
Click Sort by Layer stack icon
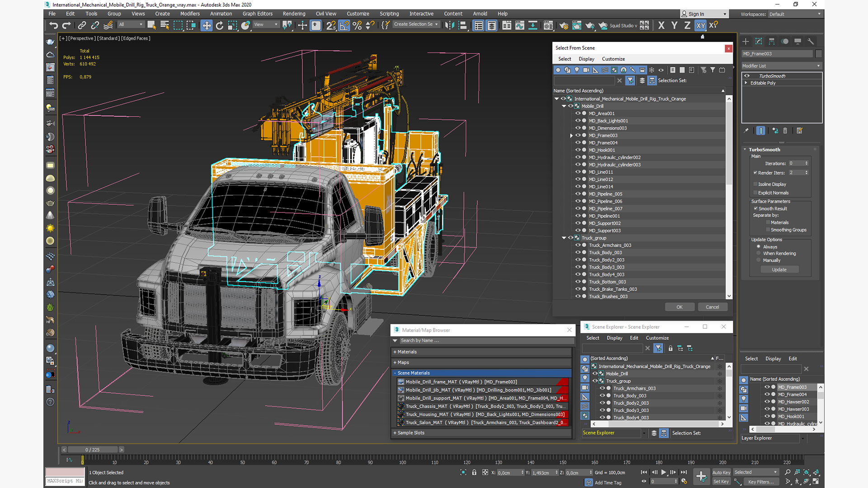(642, 80)
